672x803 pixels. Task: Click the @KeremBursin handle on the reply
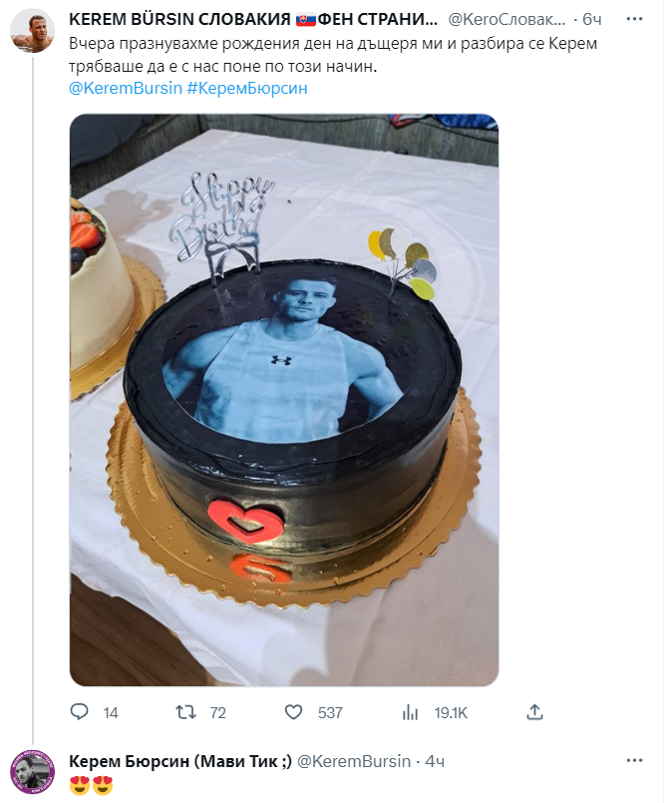pos(354,761)
